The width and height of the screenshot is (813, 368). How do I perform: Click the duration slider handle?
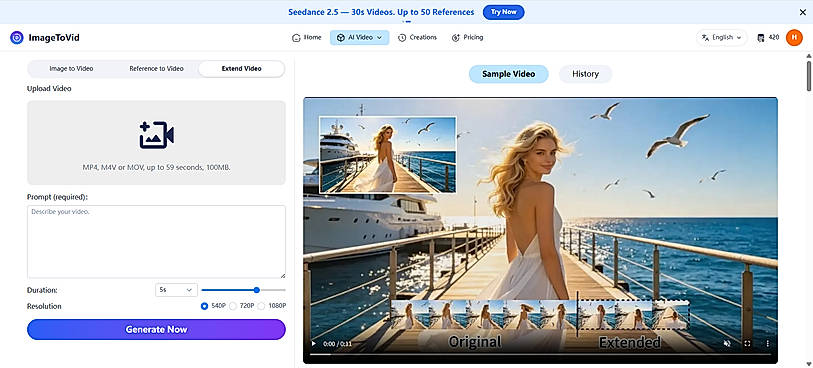[257, 290]
